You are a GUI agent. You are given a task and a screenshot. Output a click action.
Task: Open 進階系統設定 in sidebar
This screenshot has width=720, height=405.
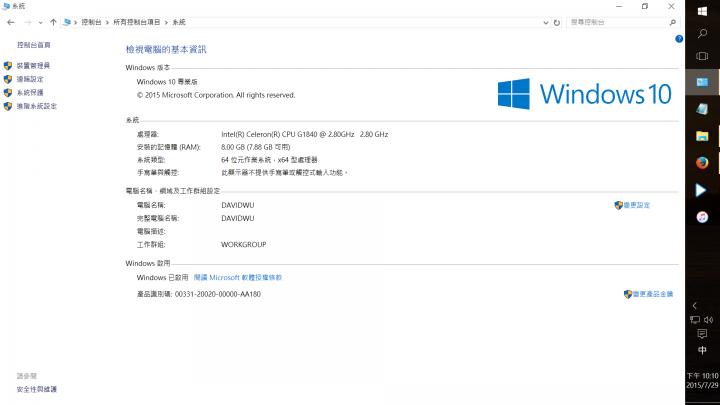tap(37, 106)
